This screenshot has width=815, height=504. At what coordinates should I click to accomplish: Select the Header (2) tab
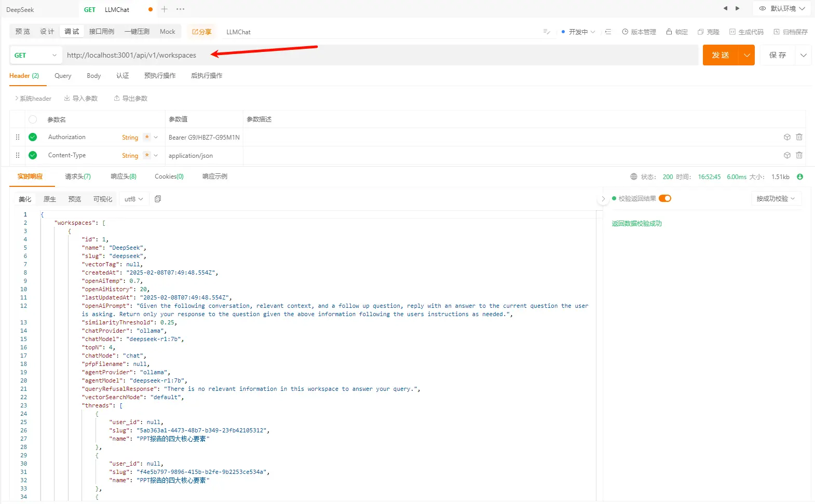tap(24, 76)
